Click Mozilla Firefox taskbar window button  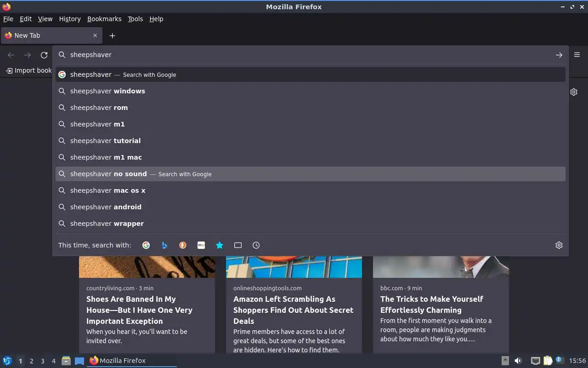click(x=132, y=361)
